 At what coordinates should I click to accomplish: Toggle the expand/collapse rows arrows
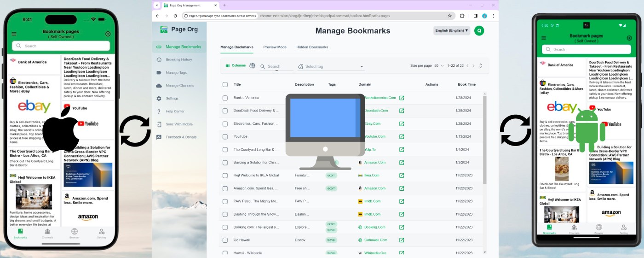481,65
